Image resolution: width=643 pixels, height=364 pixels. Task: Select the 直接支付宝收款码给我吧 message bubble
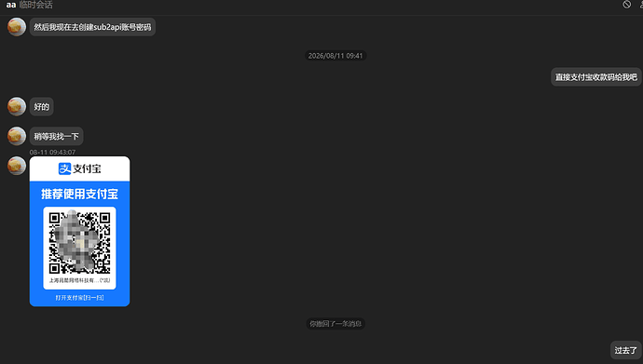pos(595,77)
